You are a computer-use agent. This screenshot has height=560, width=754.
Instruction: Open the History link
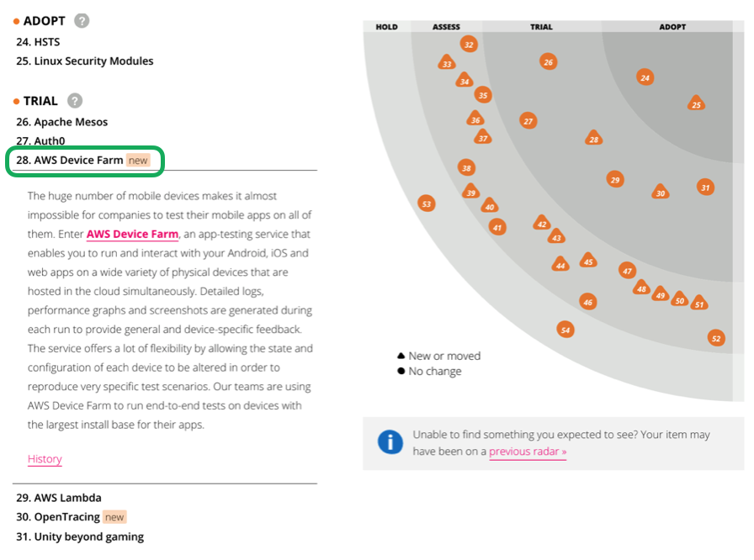point(45,459)
